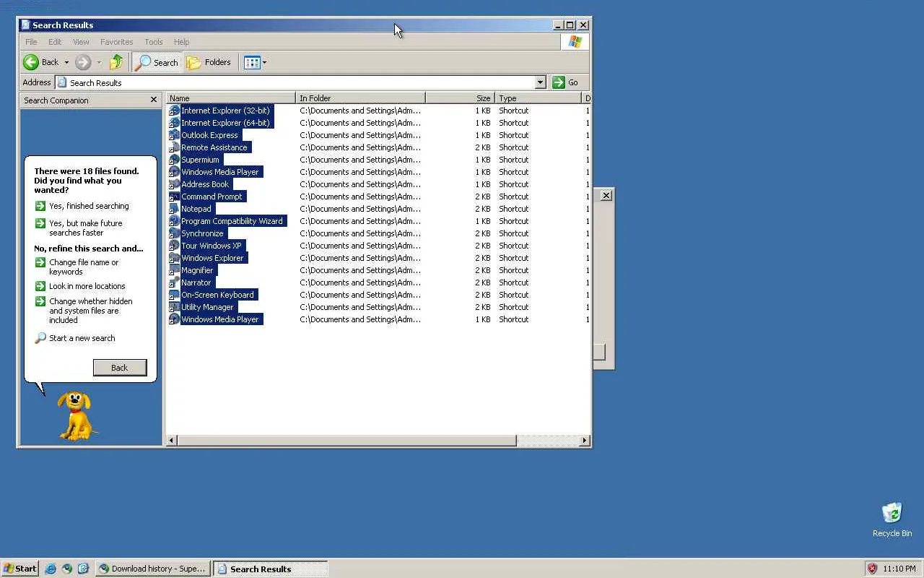Click the horizontal scrollbar thumb in results
924x578 pixels.
[x=346, y=440]
